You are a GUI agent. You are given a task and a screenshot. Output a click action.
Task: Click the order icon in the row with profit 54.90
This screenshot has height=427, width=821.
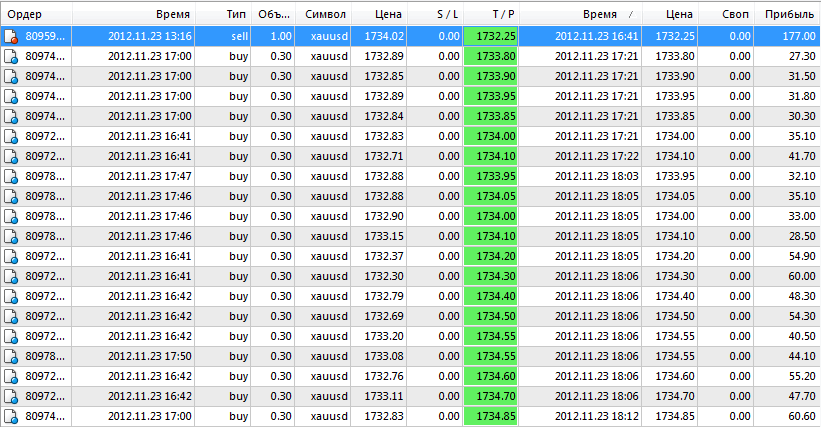[x=11, y=256]
